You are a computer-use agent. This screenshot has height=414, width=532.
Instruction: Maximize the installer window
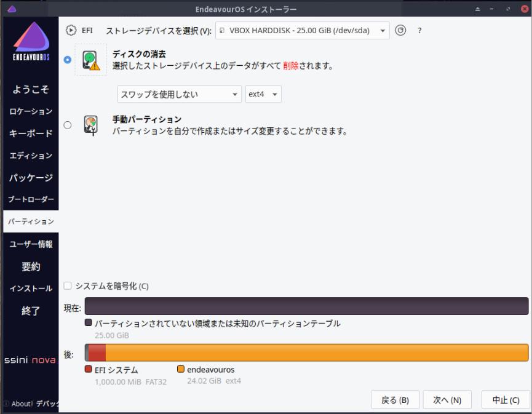[508, 9]
